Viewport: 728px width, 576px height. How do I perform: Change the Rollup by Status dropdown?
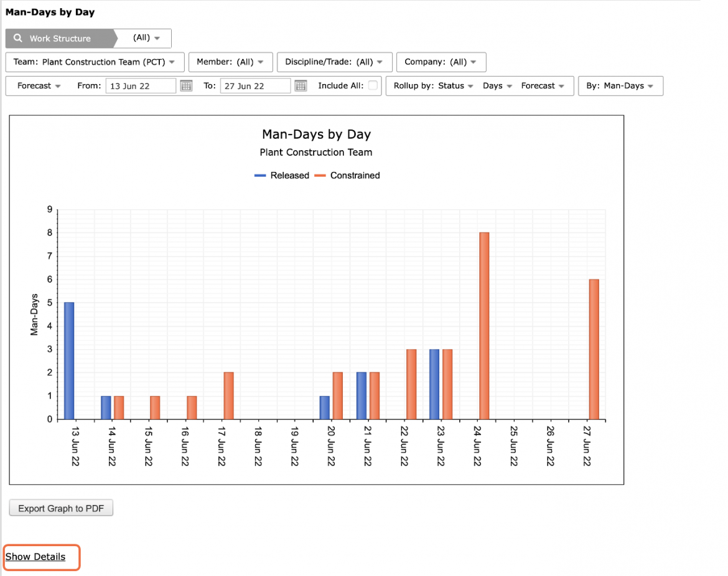click(x=433, y=86)
